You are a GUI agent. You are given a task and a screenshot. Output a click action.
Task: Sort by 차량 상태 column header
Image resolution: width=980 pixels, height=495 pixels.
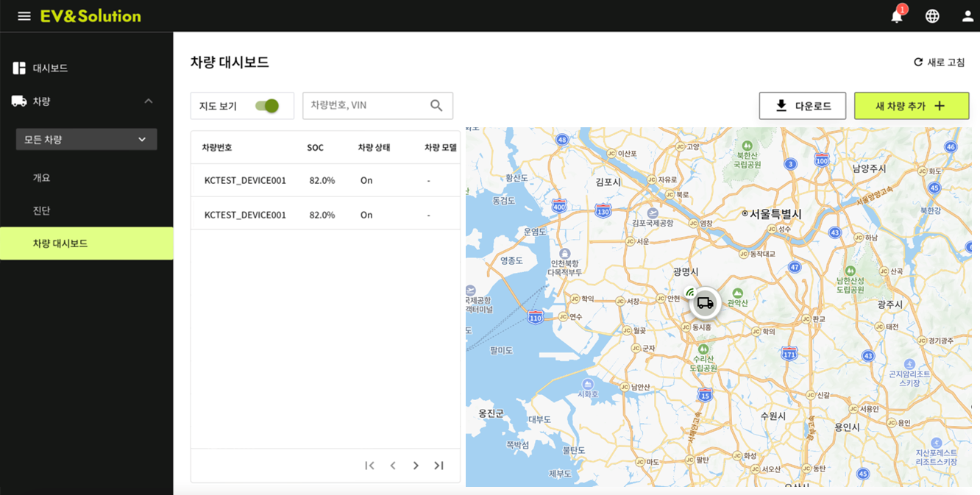374,148
